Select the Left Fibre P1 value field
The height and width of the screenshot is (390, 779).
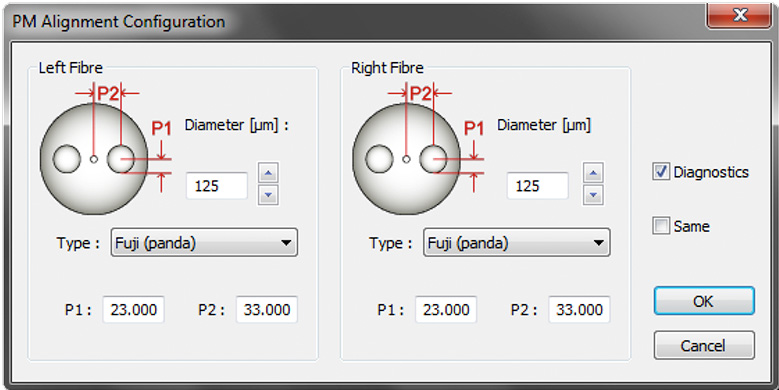click(134, 310)
